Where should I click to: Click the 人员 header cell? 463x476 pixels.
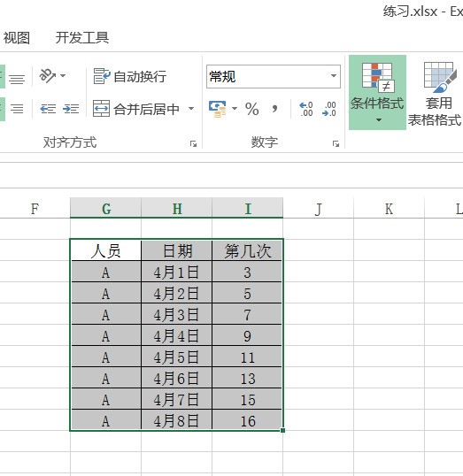[105, 250]
